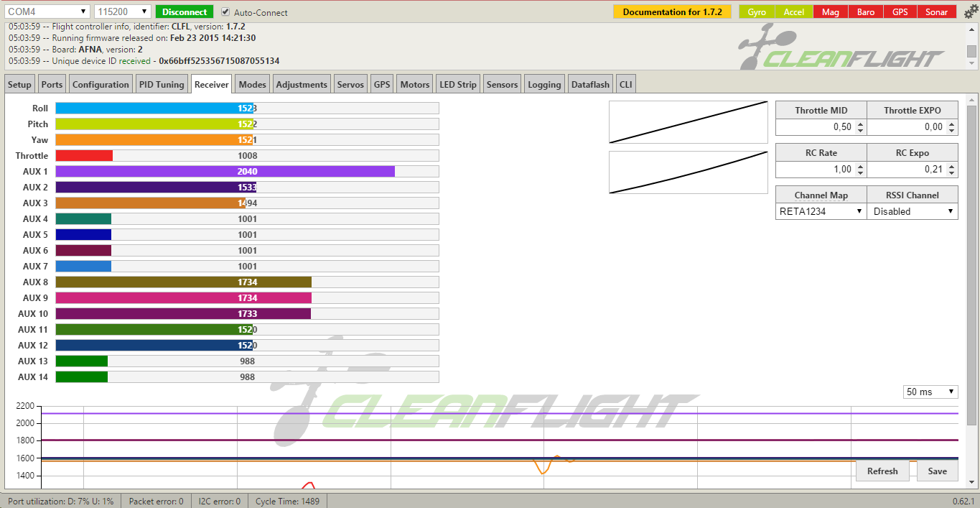
Task: Click the Save button
Action: [x=938, y=471]
